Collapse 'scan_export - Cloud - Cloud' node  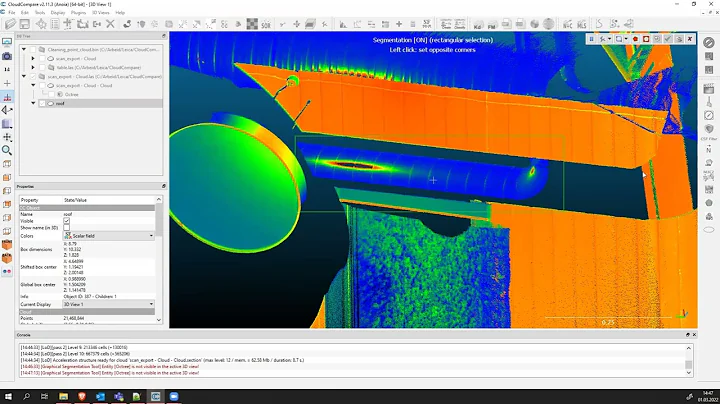point(33,85)
